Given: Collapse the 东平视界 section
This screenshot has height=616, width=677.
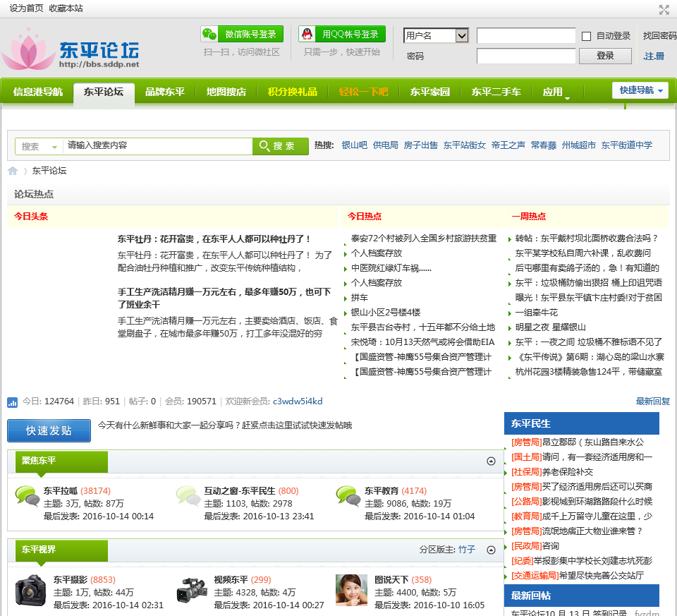Looking at the screenshot, I should pyautogui.click(x=491, y=550).
